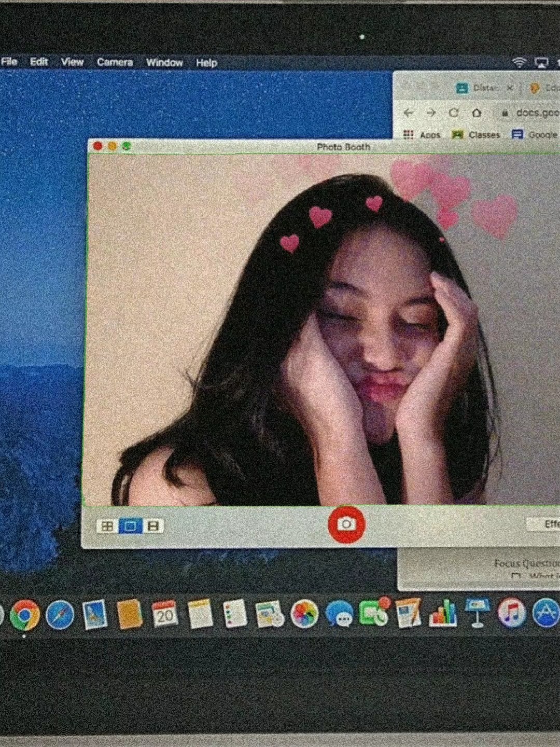Switch to movie clip recording mode
This screenshot has height=747, width=560.
(x=153, y=526)
